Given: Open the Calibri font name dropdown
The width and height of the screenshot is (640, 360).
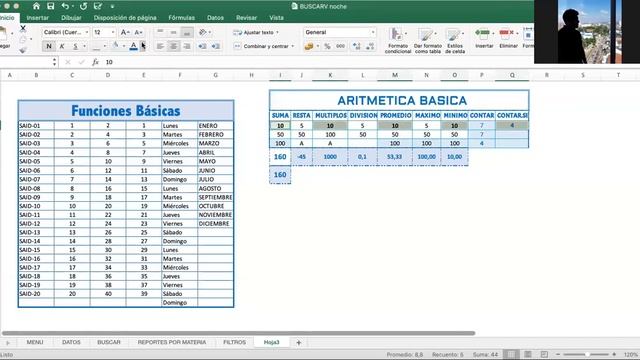Looking at the screenshot, I should tap(87, 32).
